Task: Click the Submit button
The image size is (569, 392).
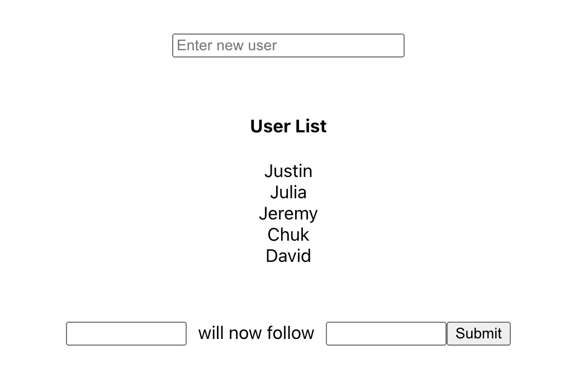Action: [x=478, y=333]
